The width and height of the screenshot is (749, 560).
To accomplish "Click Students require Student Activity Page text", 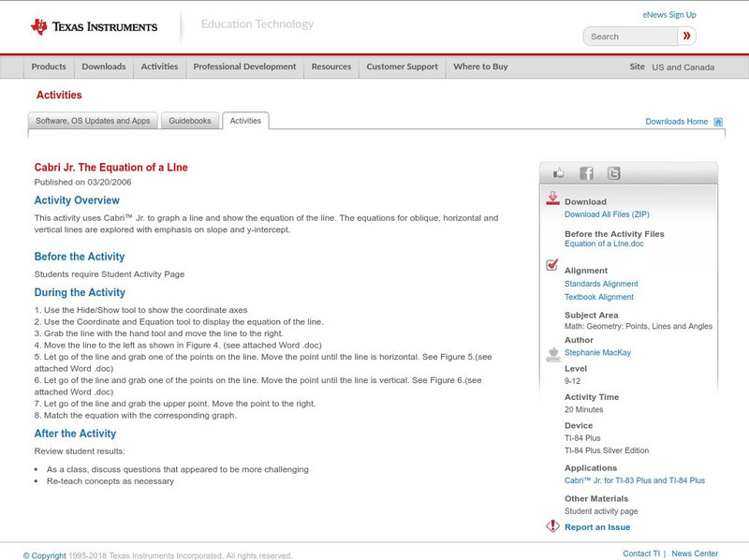I will (x=110, y=274).
